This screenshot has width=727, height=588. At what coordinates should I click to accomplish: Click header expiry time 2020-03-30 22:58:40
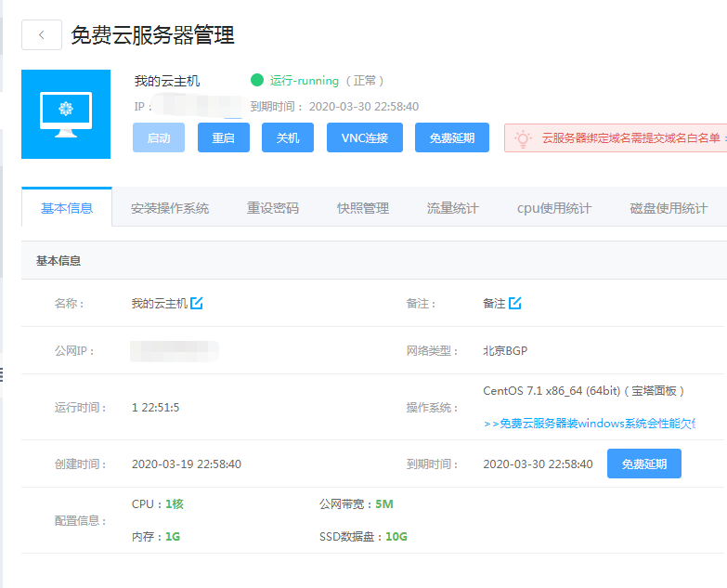(364, 107)
